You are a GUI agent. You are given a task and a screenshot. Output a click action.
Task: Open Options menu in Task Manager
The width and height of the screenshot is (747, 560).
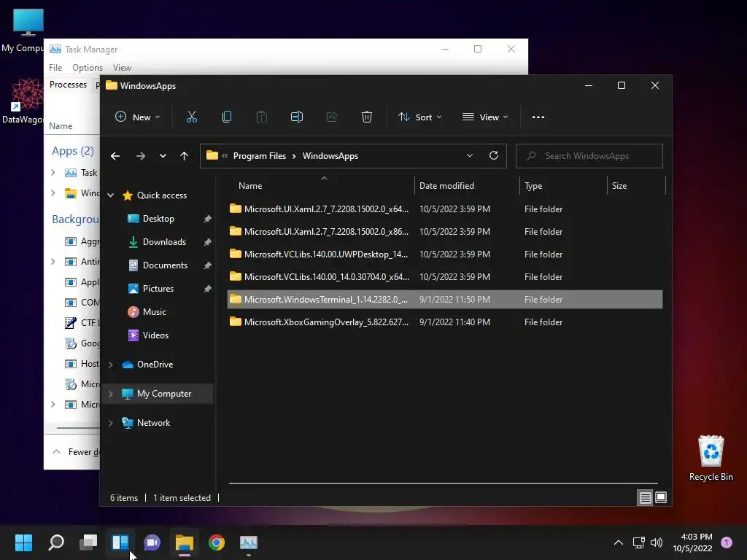tap(88, 68)
